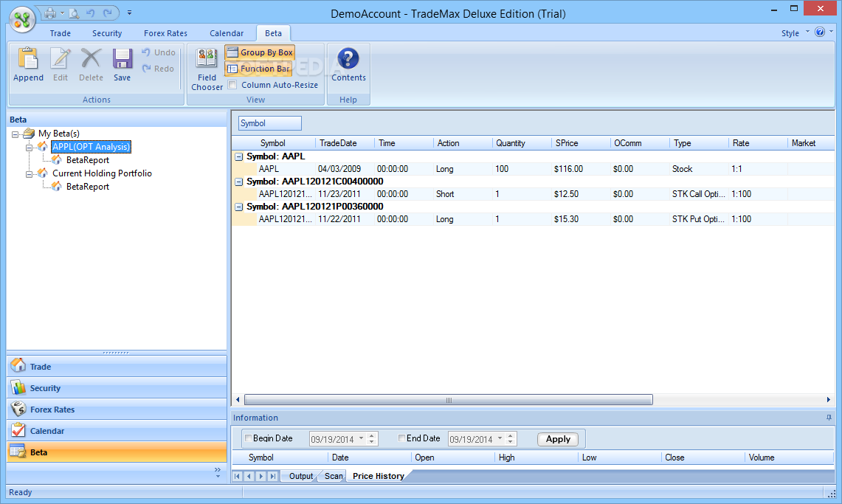Click the horizontal scrollbar thumb in grid
The width and height of the screenshot is (842, 504).
click(x=449, y=400)
